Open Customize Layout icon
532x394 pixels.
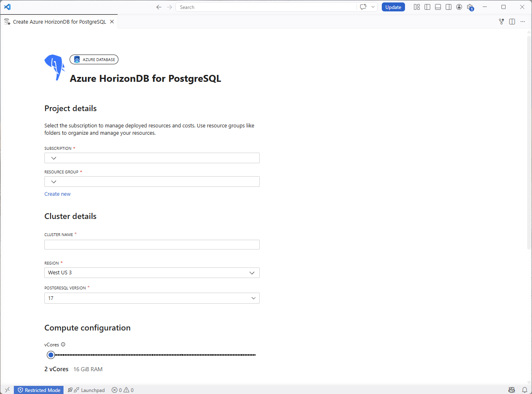(417, 7)
